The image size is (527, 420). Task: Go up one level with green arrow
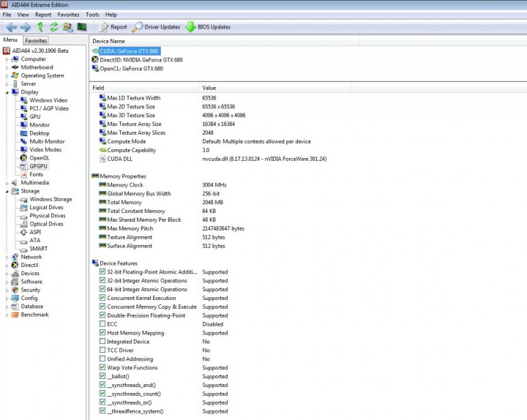pos(40,27)
